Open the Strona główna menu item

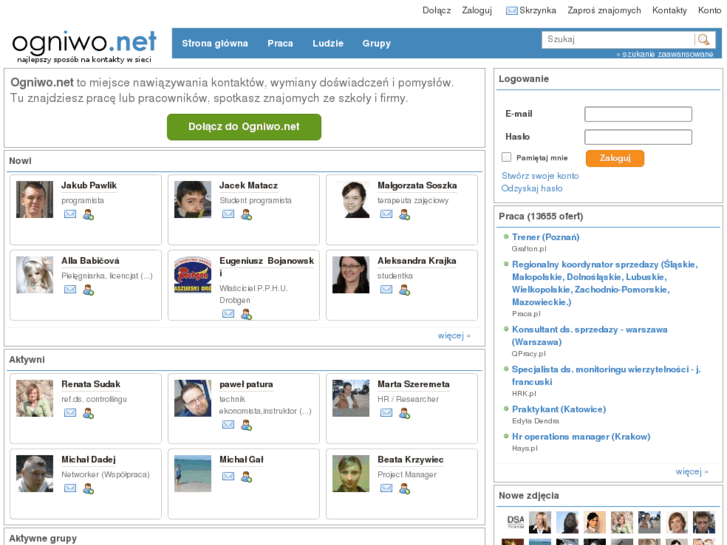[x=215, y=43]
